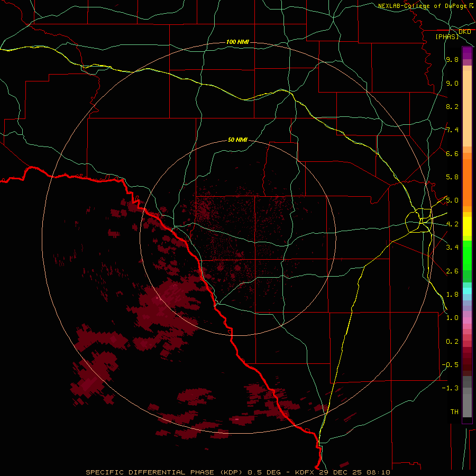Click the bright orange segment of color bar

(x=467, y=182)
